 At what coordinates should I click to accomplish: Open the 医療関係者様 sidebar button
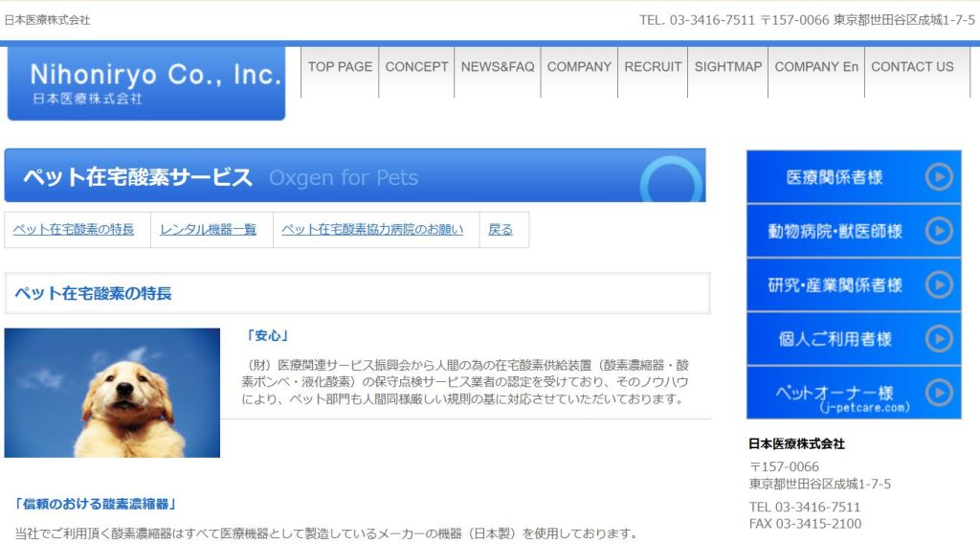tap(854, 177)
